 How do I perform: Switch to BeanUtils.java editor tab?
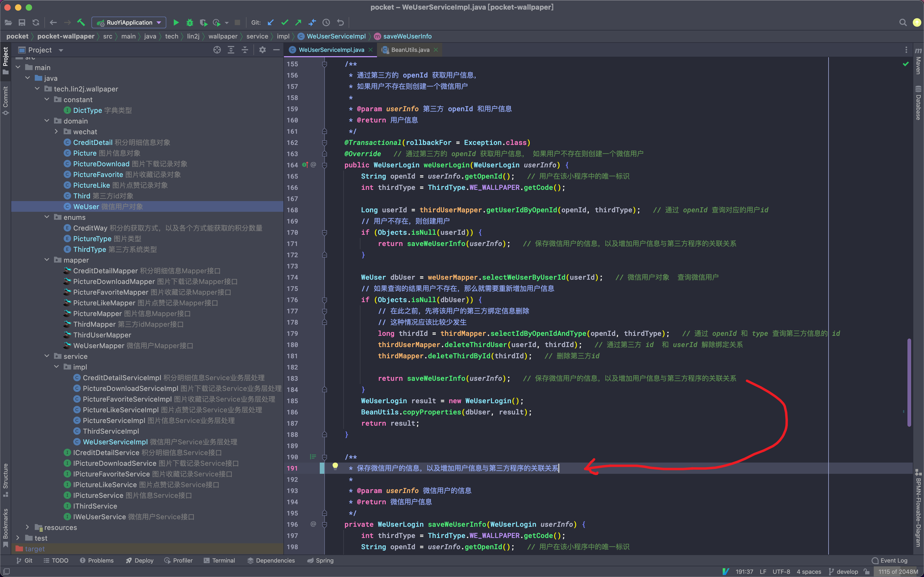click(x=410, y=50)
